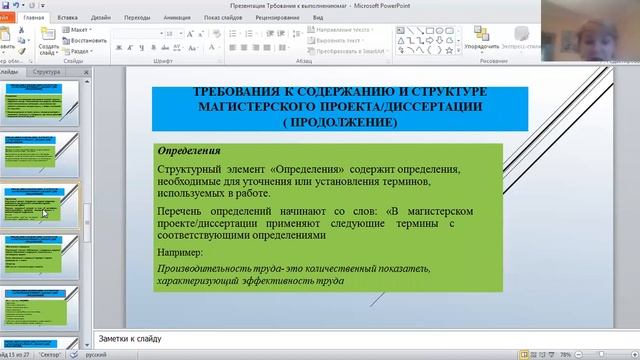Switch to Структура outline pane tab
The height and width of the screenshot is (360, 640).
[47, 72]
